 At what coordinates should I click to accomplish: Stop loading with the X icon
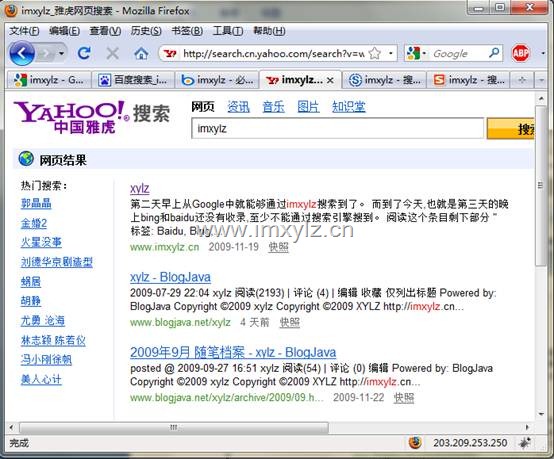(x=113, y=54)
